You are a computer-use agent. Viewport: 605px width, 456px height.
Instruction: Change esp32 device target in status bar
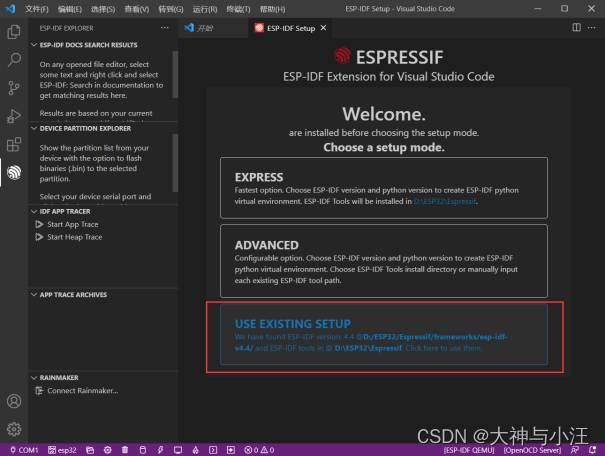[62, 450]
